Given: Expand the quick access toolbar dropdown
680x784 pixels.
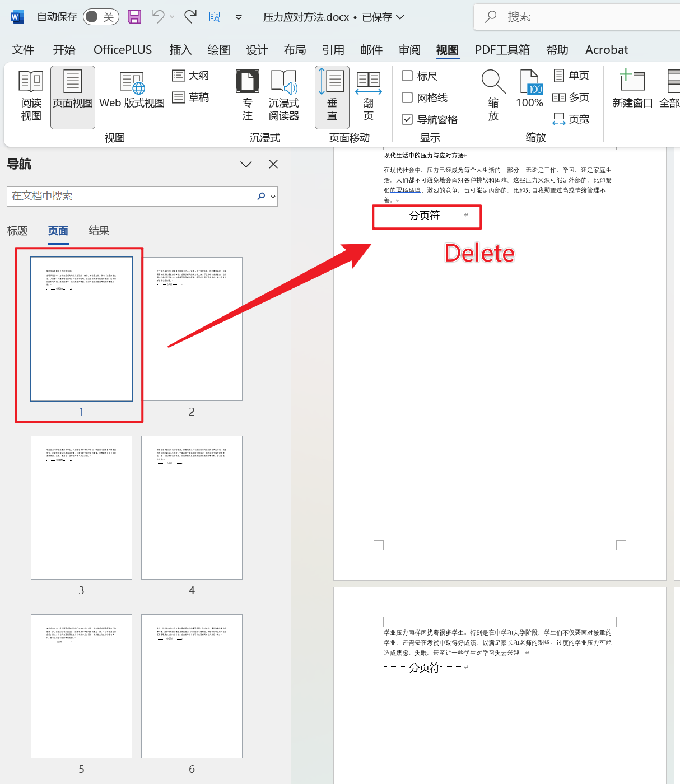Looking at the screenshot, I should tap(239, 17).
